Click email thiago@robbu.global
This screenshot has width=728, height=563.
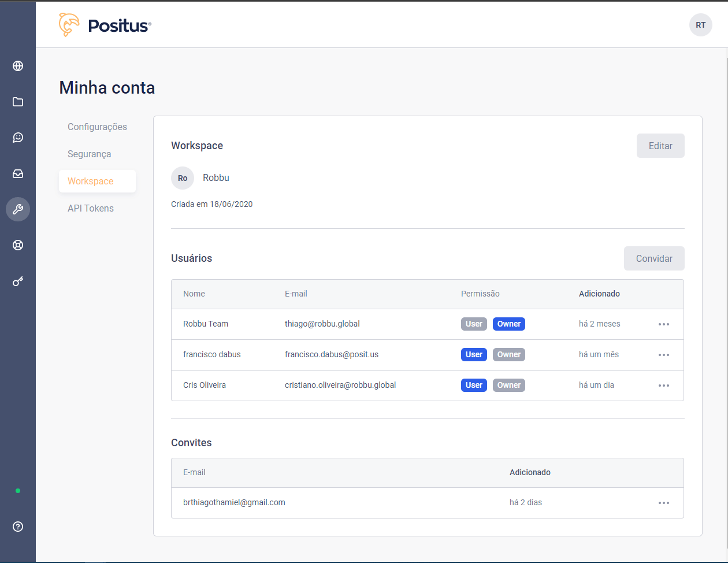(322, 324)
